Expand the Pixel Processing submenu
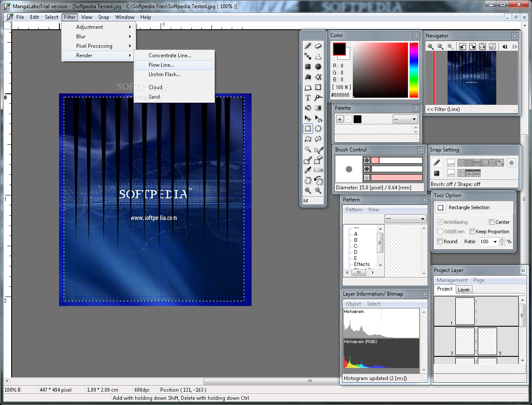The width and height of the screenshot is (532, 405). pyautogui.click(x=99, y=46)
